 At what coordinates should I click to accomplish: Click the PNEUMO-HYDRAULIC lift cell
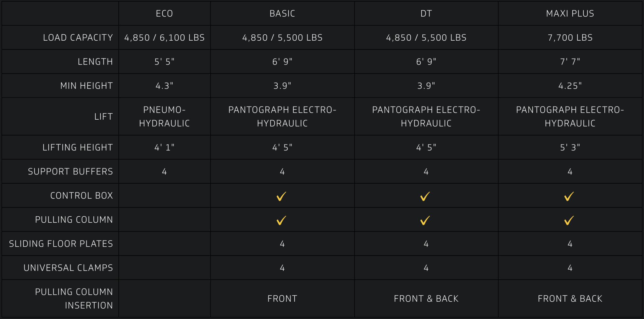coord(164,117)
